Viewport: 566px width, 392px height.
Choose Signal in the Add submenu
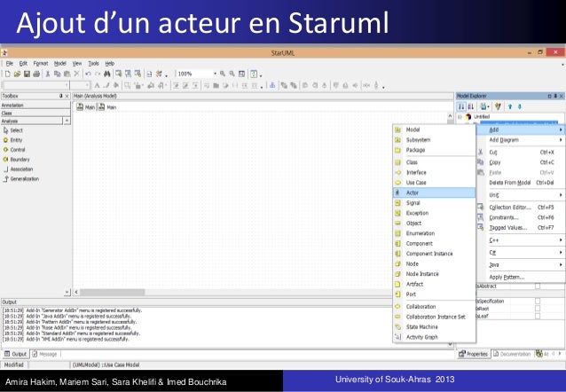pos(434,203)
